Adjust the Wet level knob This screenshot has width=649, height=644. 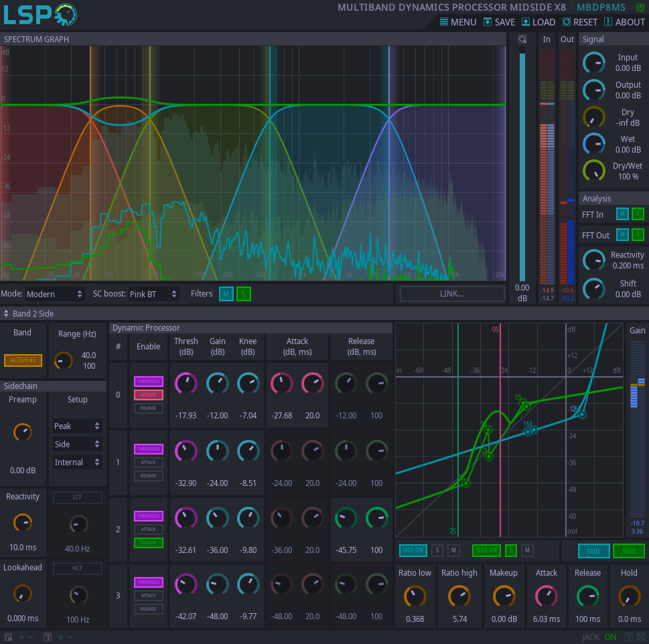click(x=594, y=144)
